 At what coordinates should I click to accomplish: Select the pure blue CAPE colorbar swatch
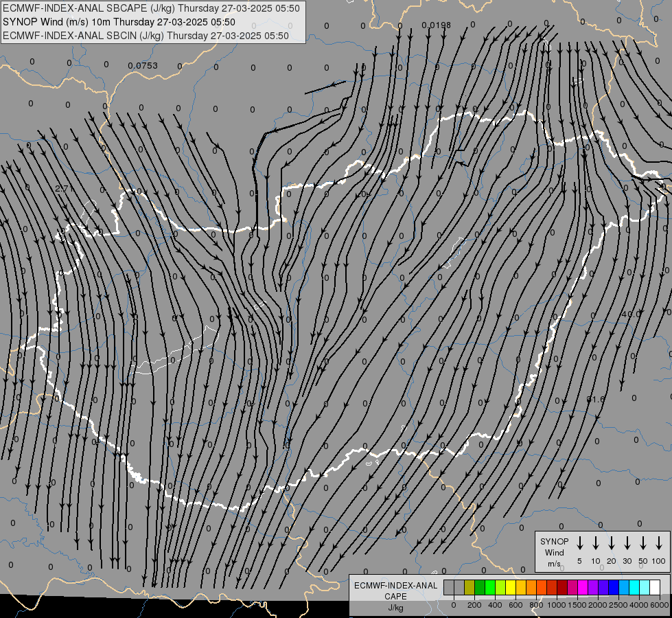pos(613,587)
